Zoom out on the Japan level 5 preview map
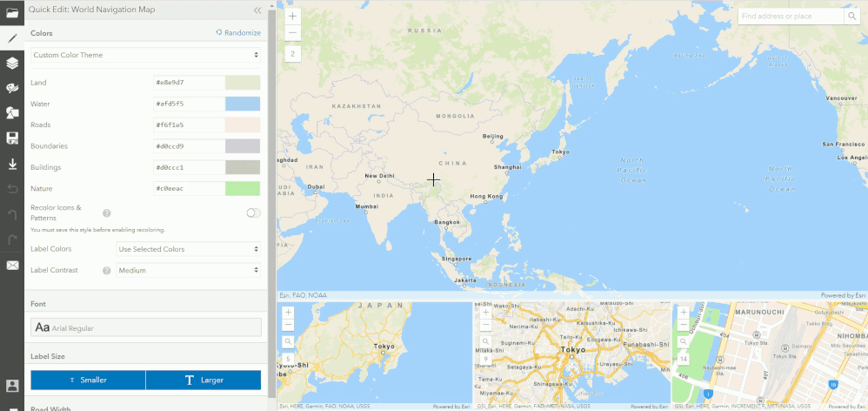 pyautogui.click(x=288, y=325)
